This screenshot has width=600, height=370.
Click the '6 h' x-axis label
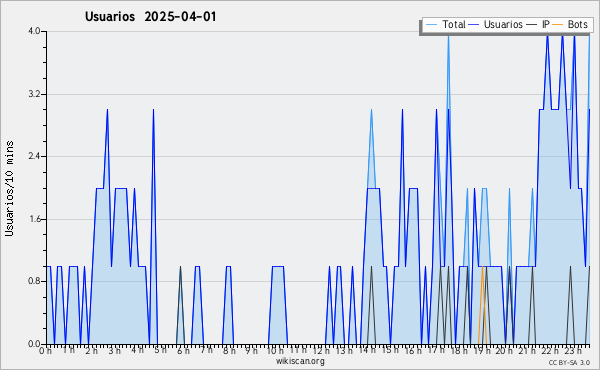pyautogui.click(x=183, y=350)
